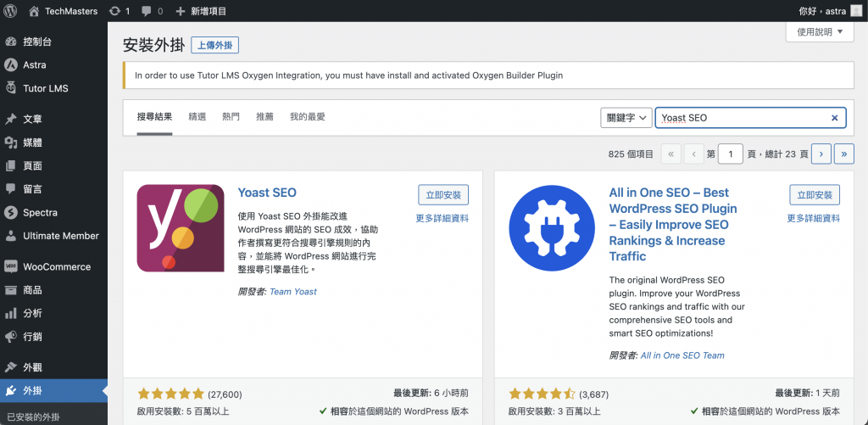Install All in One SEO with 立即安裝
The image size is (868, 425).
[x=815, y=195]
